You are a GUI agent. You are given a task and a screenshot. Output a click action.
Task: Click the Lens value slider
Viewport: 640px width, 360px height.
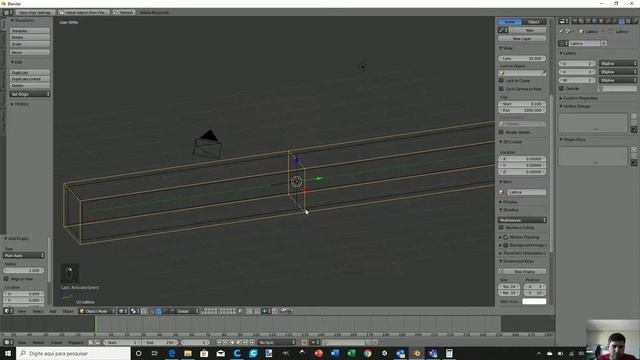(x=522, y=58)
